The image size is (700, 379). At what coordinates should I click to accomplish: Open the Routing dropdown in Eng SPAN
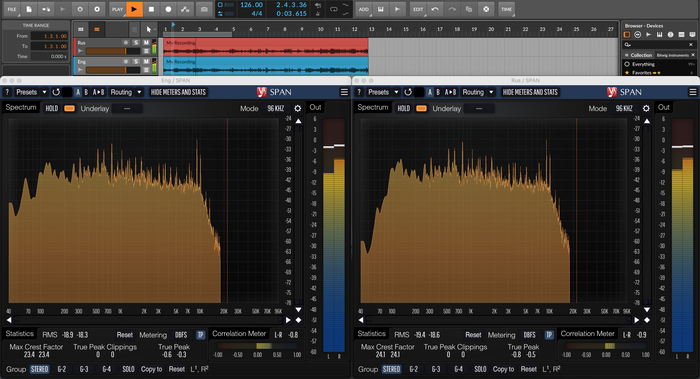pos(126,92)
